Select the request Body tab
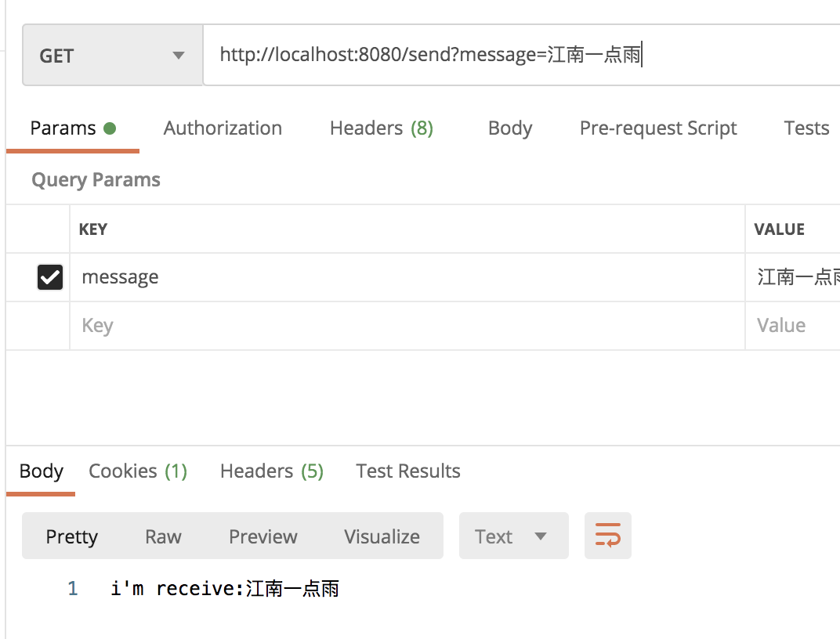This screenshot has width=840, height=639. [x=509, y=128]
